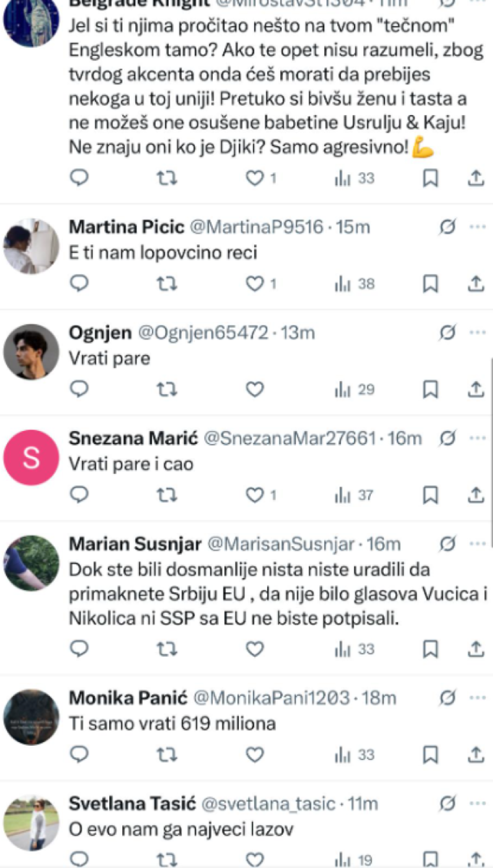Open Grok icon on Snezana Marić's tweet

[x=447, y=438]
